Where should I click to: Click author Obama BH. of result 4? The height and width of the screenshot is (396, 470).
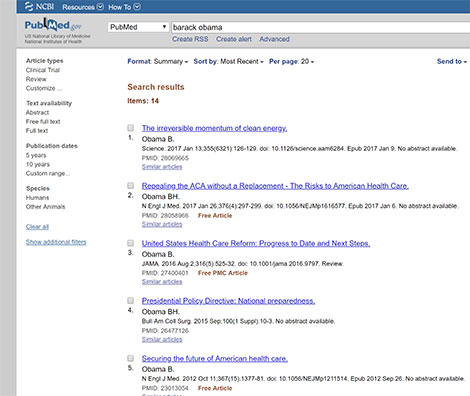(x=161, y=312)
